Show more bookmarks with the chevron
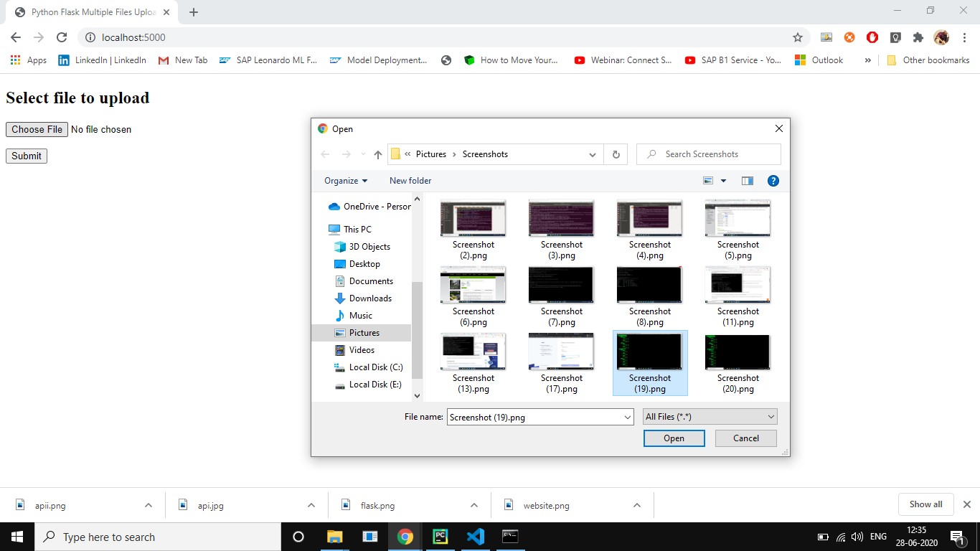 point(868,60)
